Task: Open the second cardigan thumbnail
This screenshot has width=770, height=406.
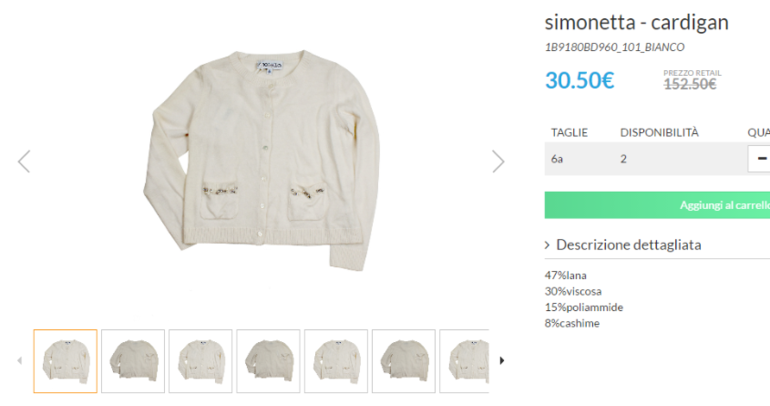Action: pyautogui.click(x=133, y=360)
